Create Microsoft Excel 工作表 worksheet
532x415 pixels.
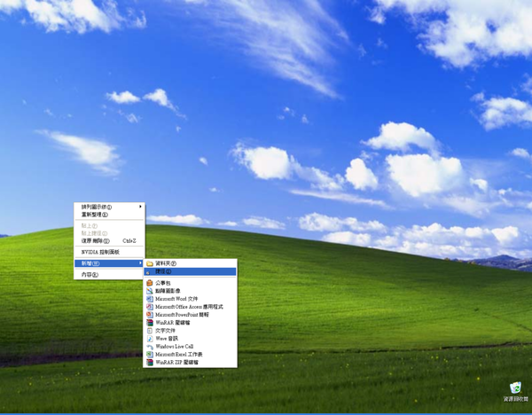[x=190, y=355]
